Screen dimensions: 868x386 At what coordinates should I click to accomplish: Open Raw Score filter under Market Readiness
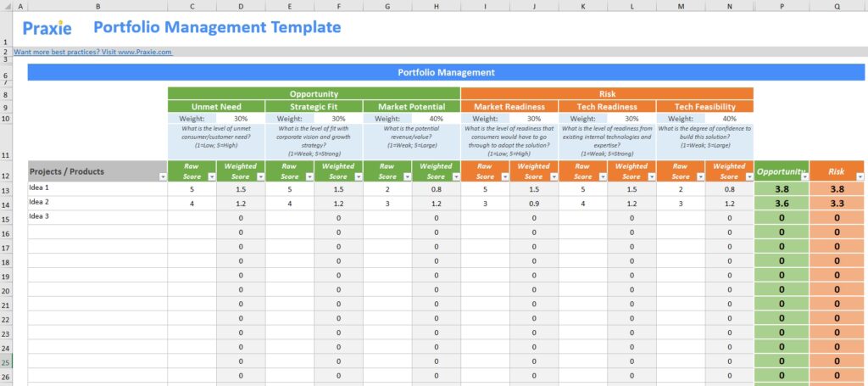point(503,176)
